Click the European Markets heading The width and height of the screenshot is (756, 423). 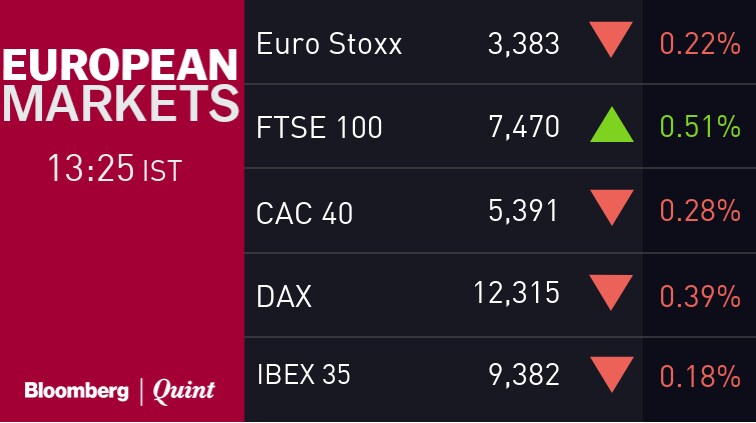coord(121,87)
